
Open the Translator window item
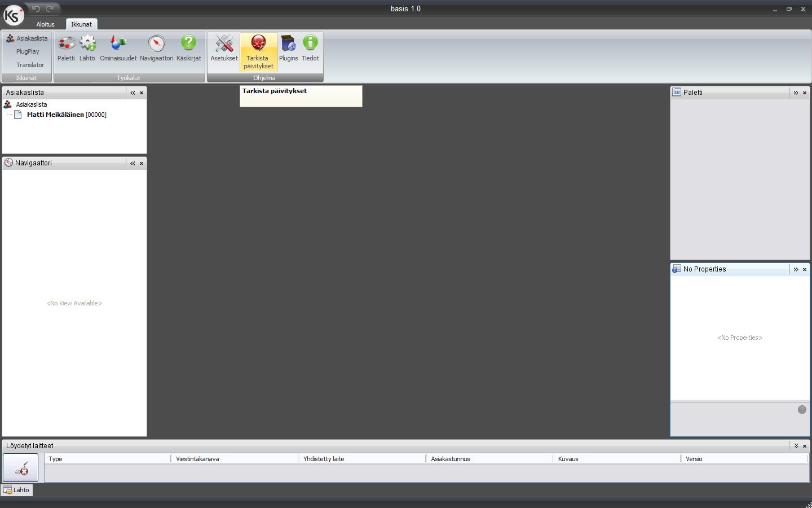coord(30,65)
